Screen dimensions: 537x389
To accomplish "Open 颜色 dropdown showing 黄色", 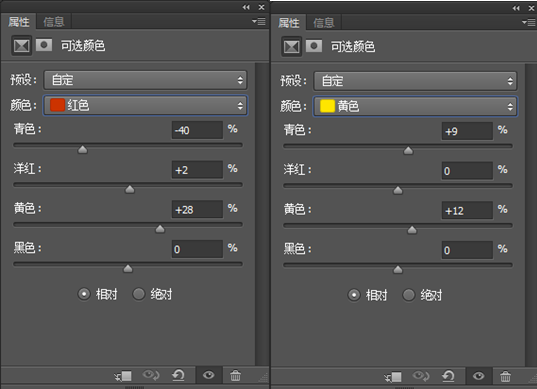I will coord(415,106).
